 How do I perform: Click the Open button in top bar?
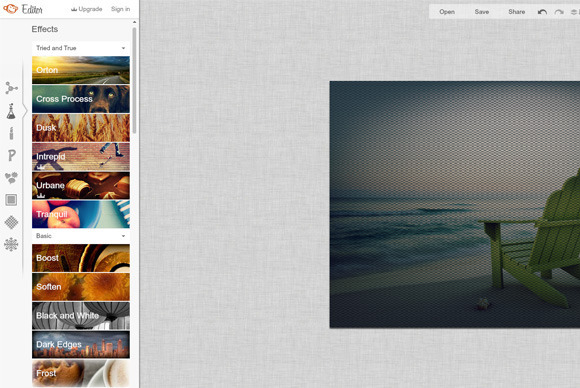(x=447, y=12)
